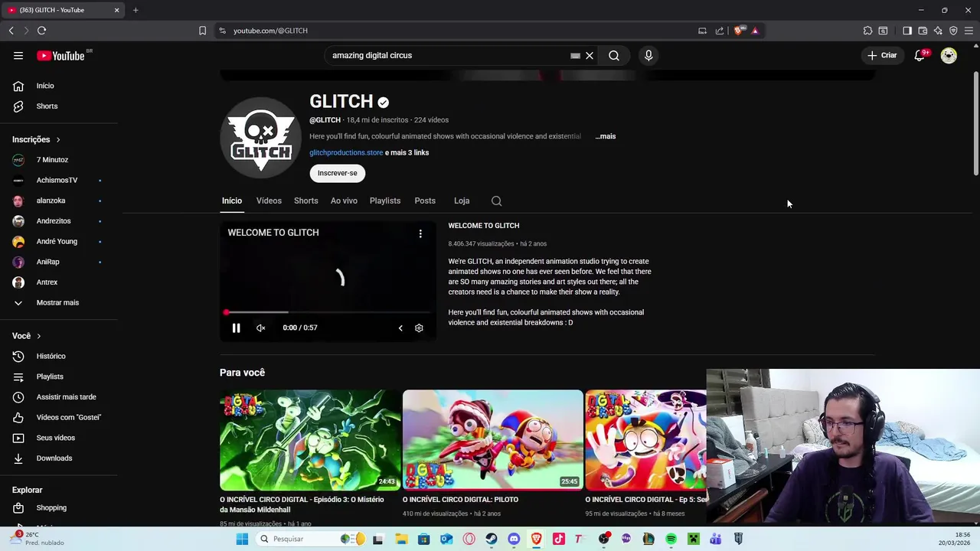Open TikTok from the taskbar
The width and height of the screenshot is (980, 551).
(x=558, y=539)
